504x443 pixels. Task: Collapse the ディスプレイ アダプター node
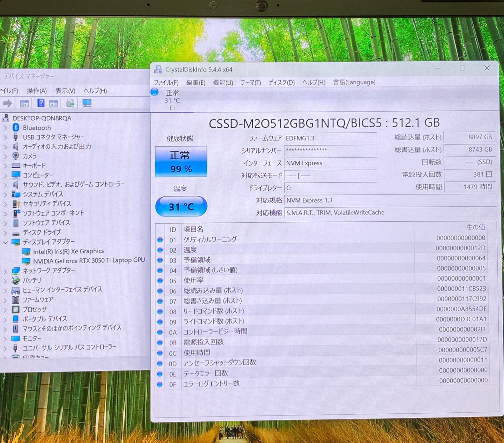[x=5, y=242]
